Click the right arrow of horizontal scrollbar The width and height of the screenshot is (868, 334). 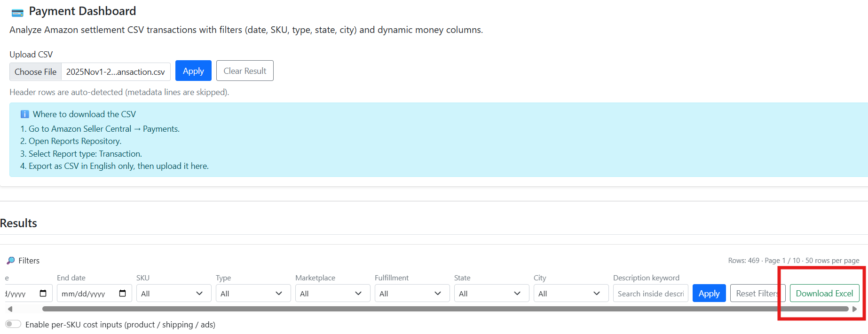coord(854,309)
